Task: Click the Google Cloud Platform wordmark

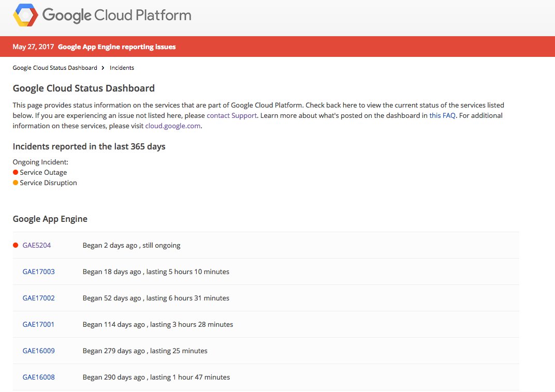Action: [117, 16]
